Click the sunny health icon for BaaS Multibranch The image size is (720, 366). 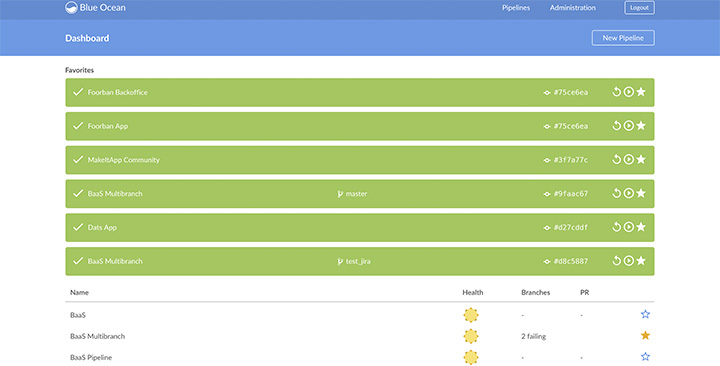pos(471,336)
